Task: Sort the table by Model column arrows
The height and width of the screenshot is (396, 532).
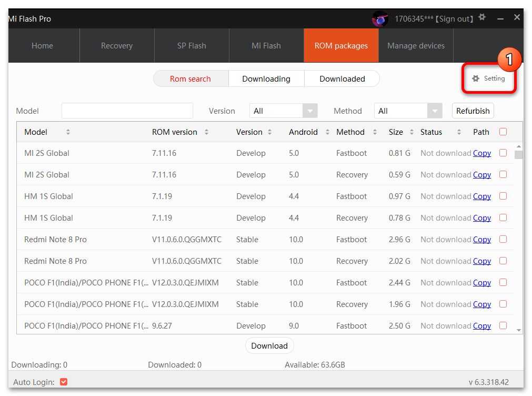Action: 68,132
